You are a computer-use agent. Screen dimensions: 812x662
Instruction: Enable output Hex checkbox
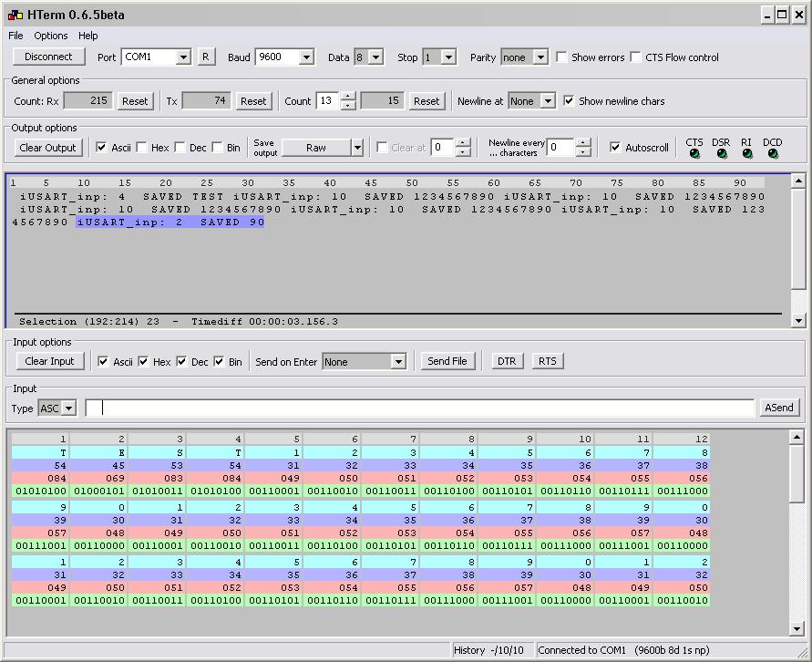click(141, 147)
